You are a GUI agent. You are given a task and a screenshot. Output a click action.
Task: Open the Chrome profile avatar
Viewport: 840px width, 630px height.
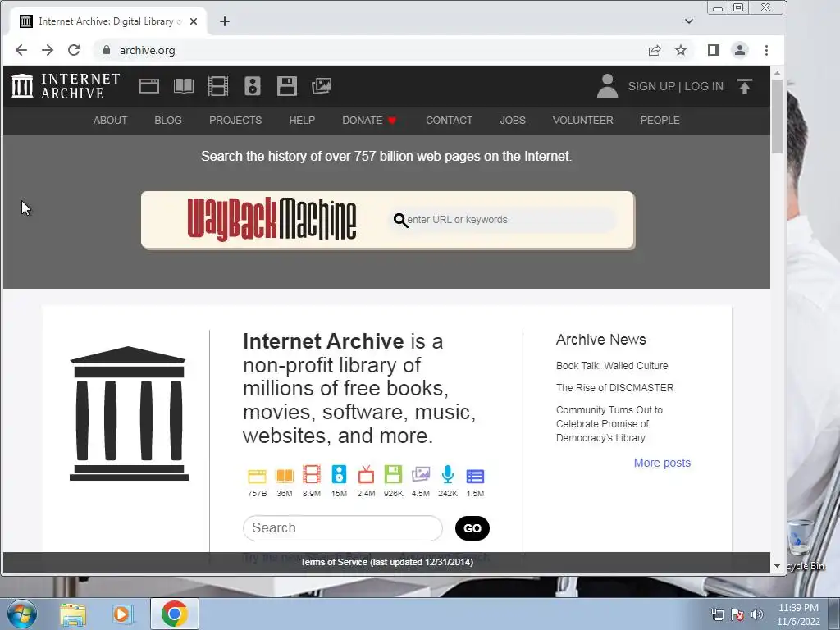[x=740, y=50]
